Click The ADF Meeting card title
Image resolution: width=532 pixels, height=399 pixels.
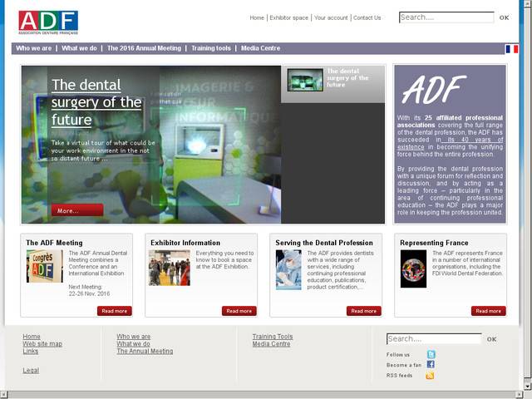pyautogui.click(x=54, y=243)
